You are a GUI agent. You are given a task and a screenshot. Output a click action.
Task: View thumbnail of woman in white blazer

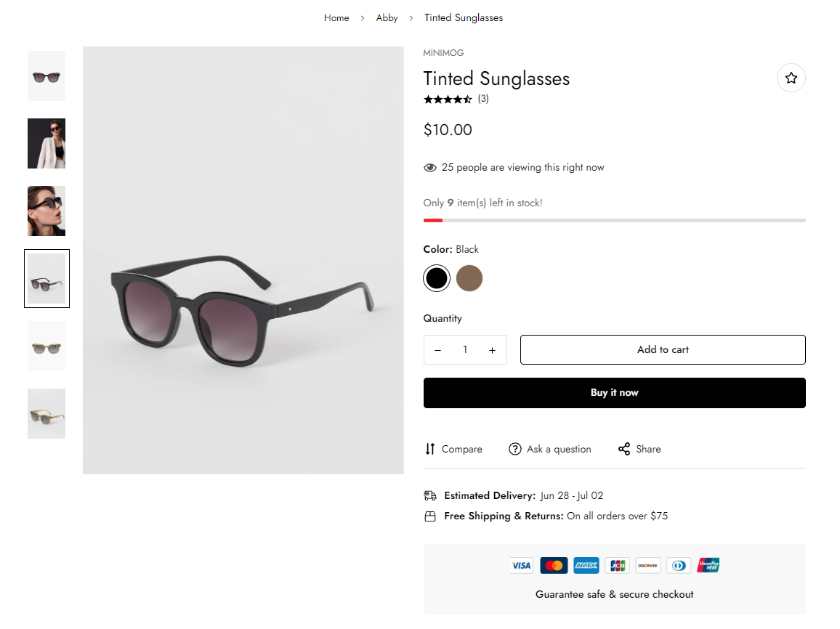tap(47, 144)
